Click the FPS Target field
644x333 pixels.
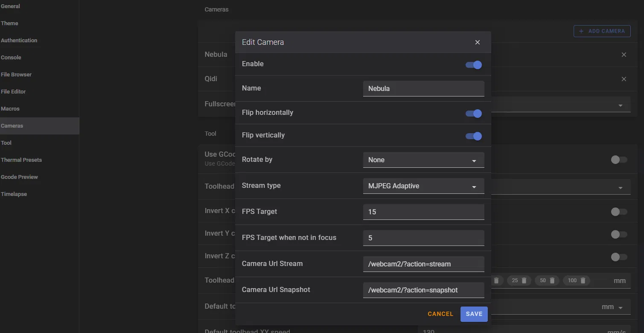tap(423, 212)
